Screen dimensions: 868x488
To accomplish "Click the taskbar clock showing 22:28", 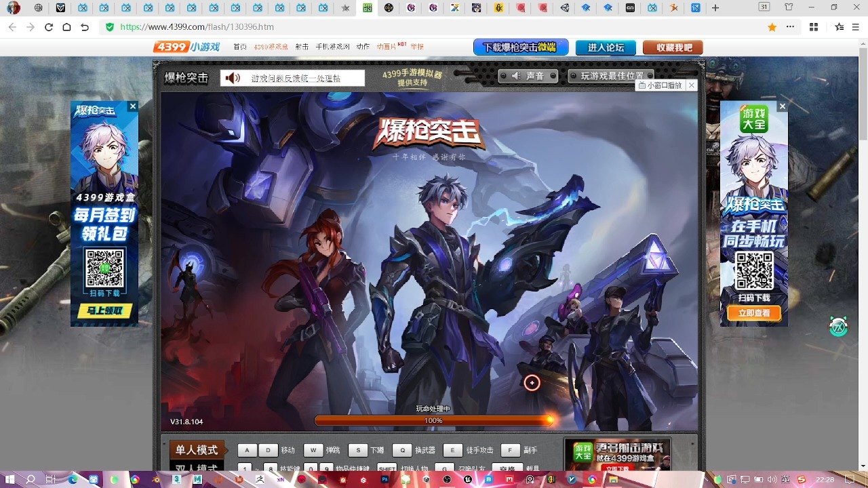I will (x=825, y=479).
